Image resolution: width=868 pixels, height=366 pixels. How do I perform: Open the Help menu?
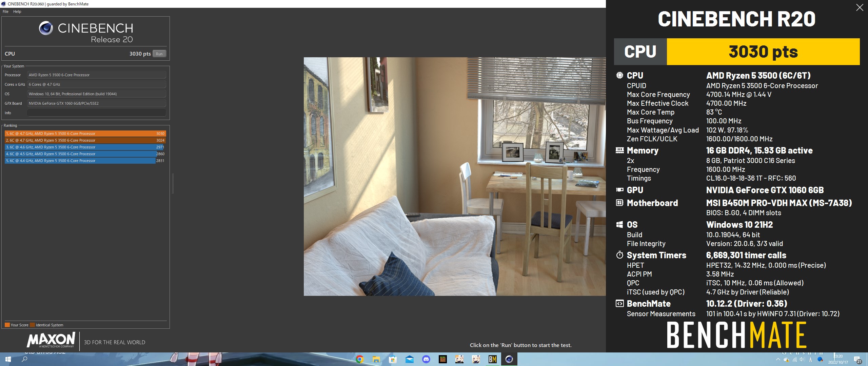[17, 12]
